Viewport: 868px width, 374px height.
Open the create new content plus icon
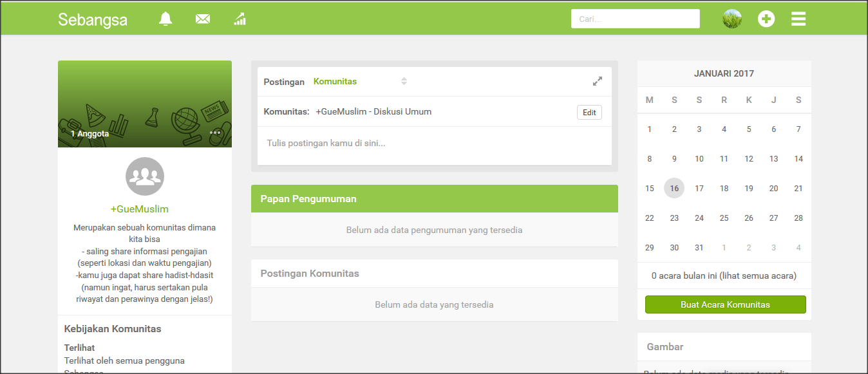[766, 19]
